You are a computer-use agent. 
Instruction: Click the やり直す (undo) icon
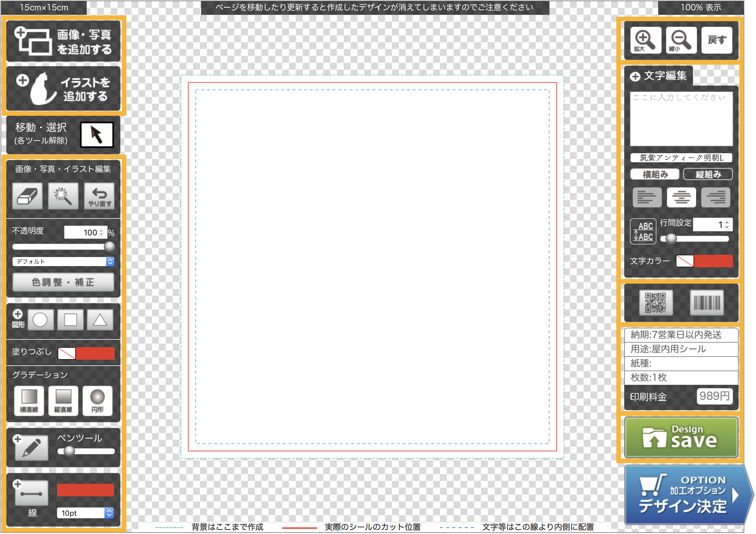99,197
